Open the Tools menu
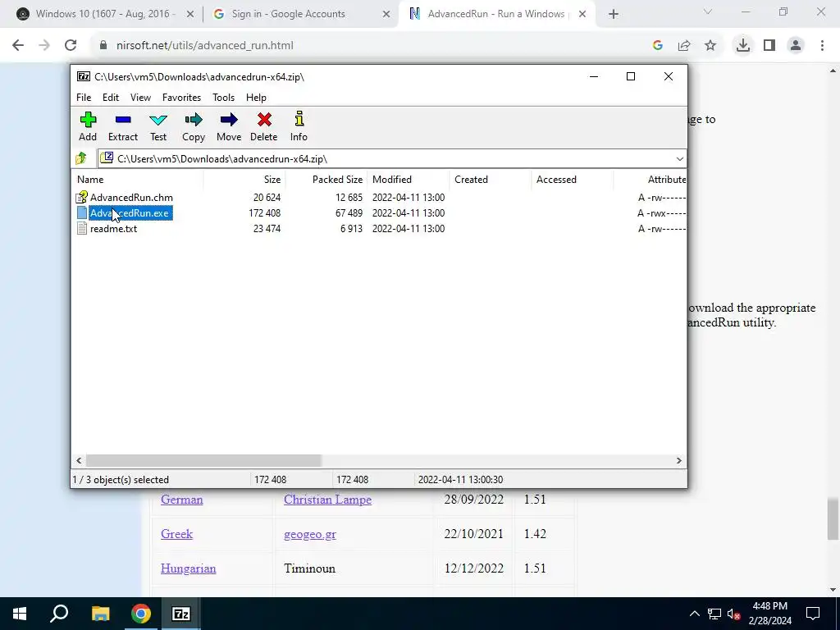Viewport: 840px width, 630px height. [x=223, y=98]
